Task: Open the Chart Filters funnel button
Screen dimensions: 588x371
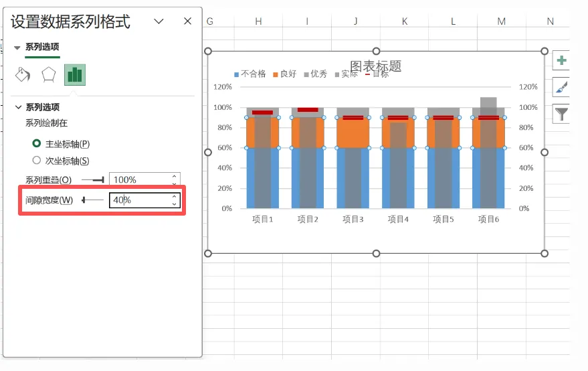Action: [561, 114]
